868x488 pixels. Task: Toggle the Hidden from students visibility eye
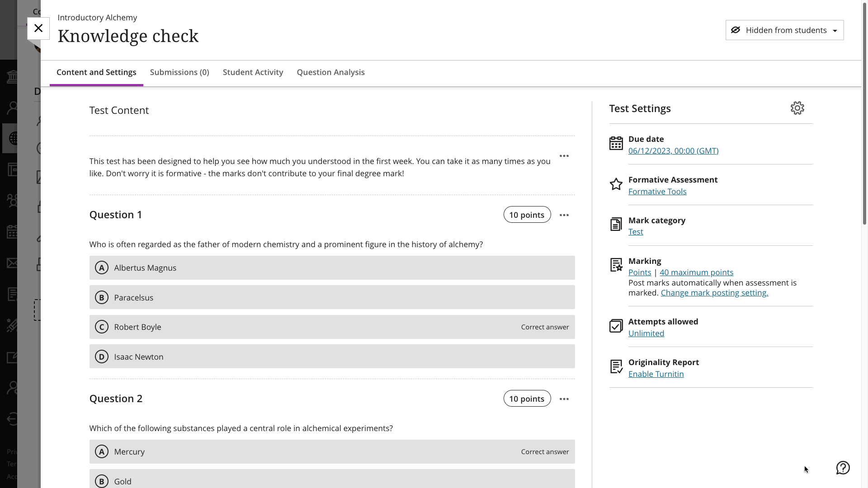tap(736, 30)
